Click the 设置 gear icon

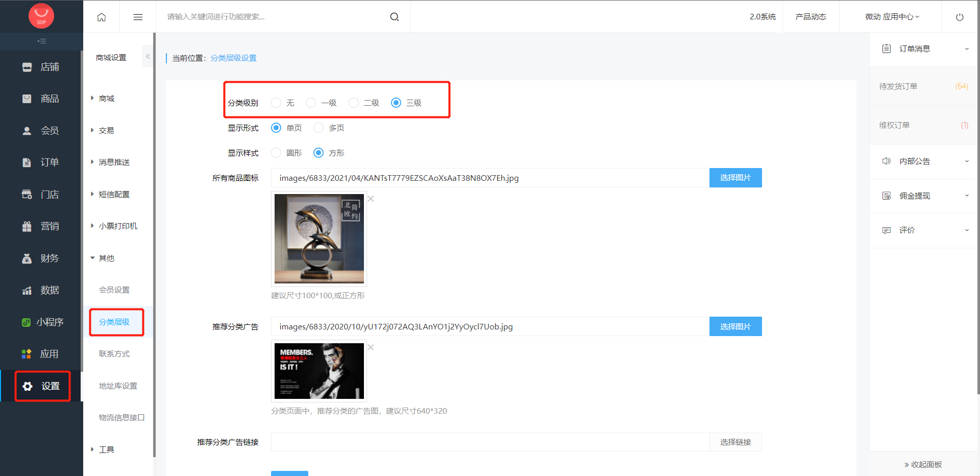pos(28,386)
